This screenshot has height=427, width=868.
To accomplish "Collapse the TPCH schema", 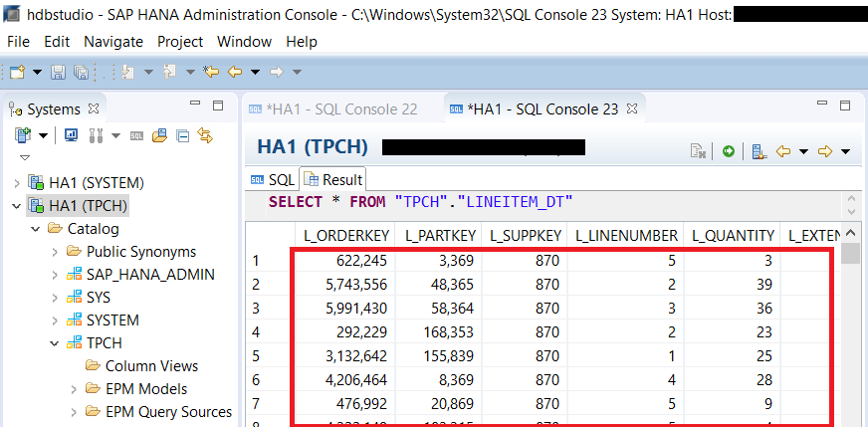I will point(55,343).
